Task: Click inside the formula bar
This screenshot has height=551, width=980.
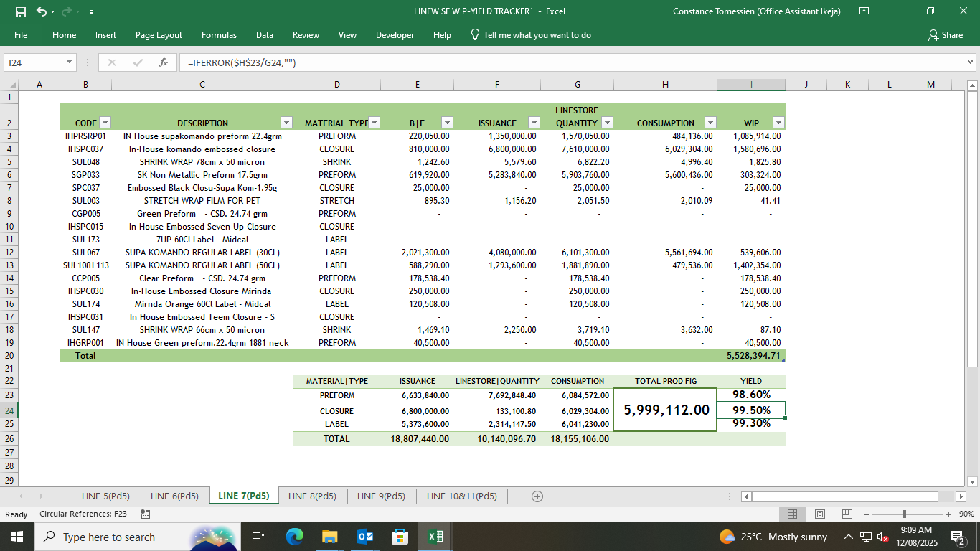Action: coord(359,62)
